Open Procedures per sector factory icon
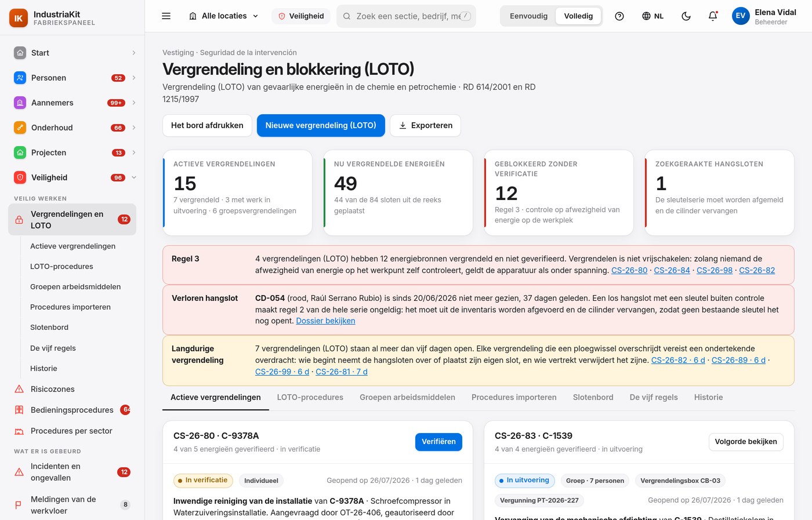 point(19,431)
